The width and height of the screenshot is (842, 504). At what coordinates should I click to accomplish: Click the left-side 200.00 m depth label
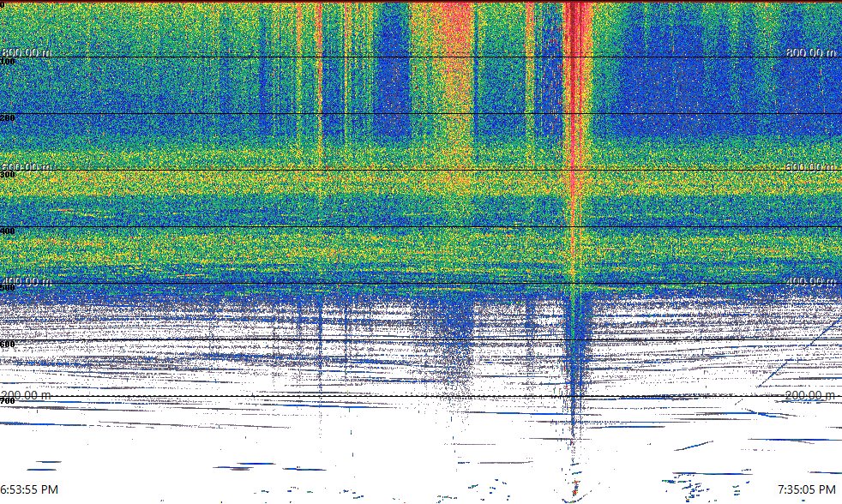tap(27, 395)
